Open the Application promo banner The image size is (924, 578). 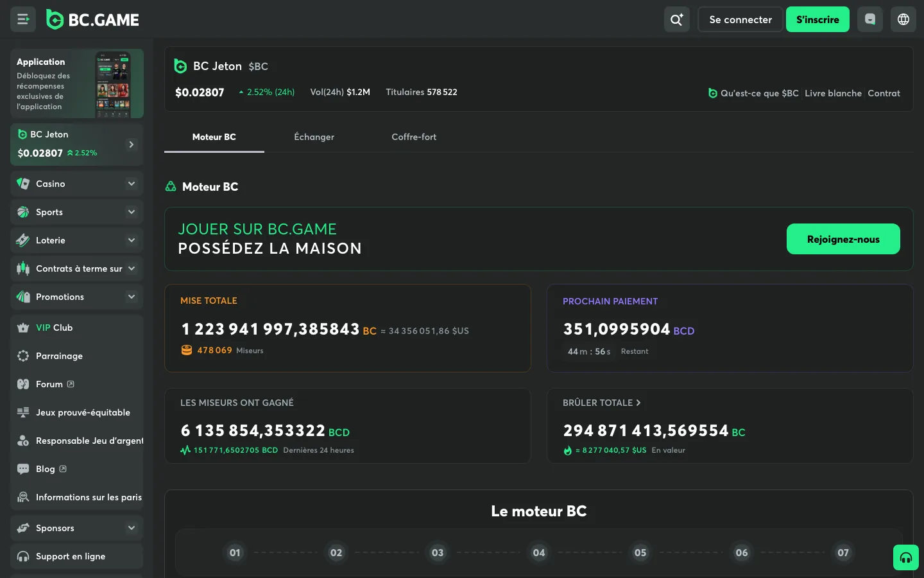point(77,83)
